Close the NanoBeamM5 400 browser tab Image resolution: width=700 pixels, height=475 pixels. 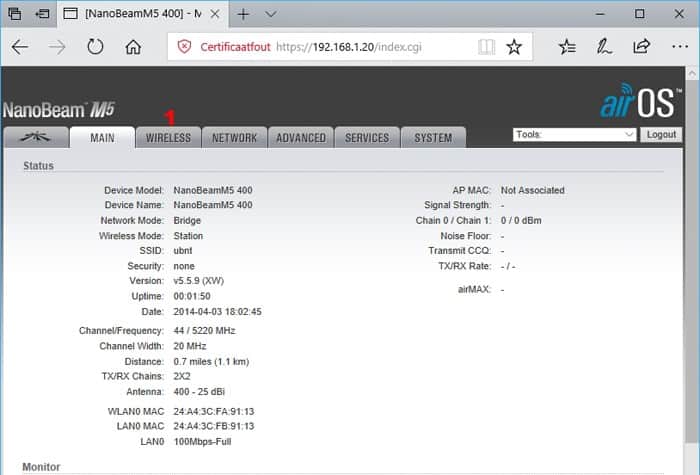coord(215,14)
